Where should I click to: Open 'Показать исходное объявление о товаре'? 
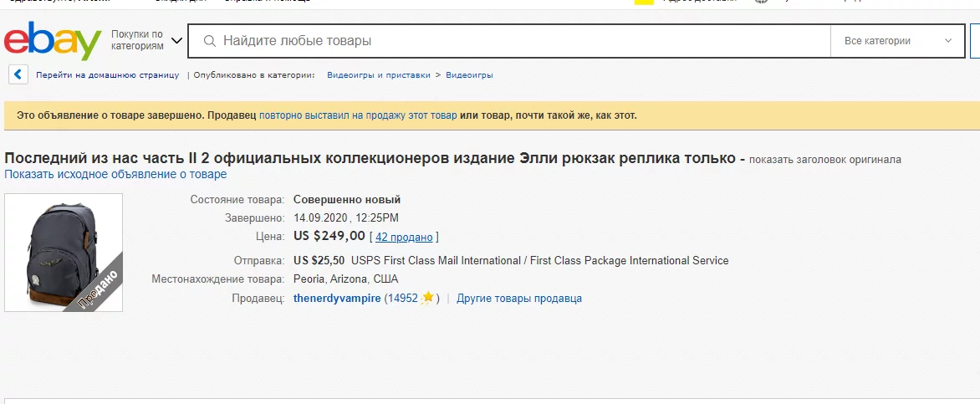(x=115, y=174)
